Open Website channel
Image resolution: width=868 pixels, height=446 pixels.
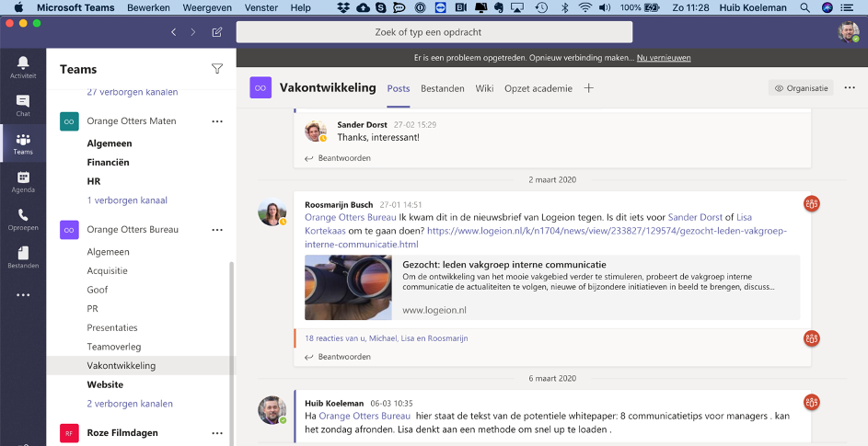pyautogui.click(x=105, y=384)
